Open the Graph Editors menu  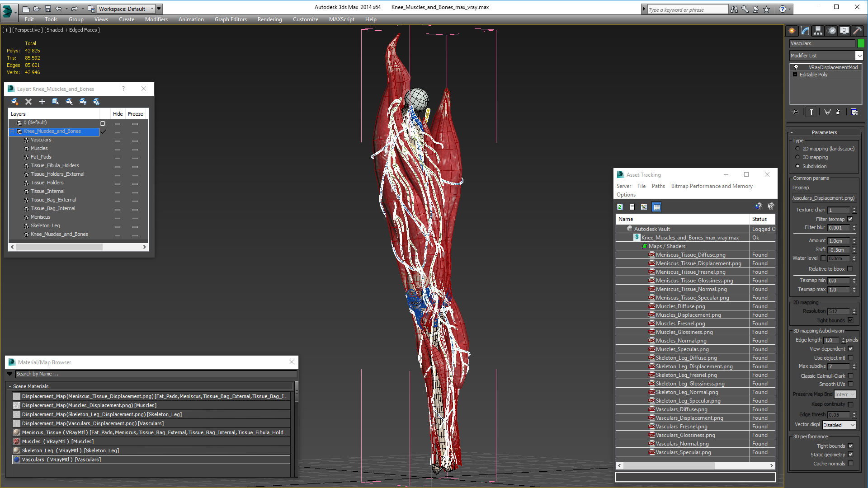pos(231,19)
